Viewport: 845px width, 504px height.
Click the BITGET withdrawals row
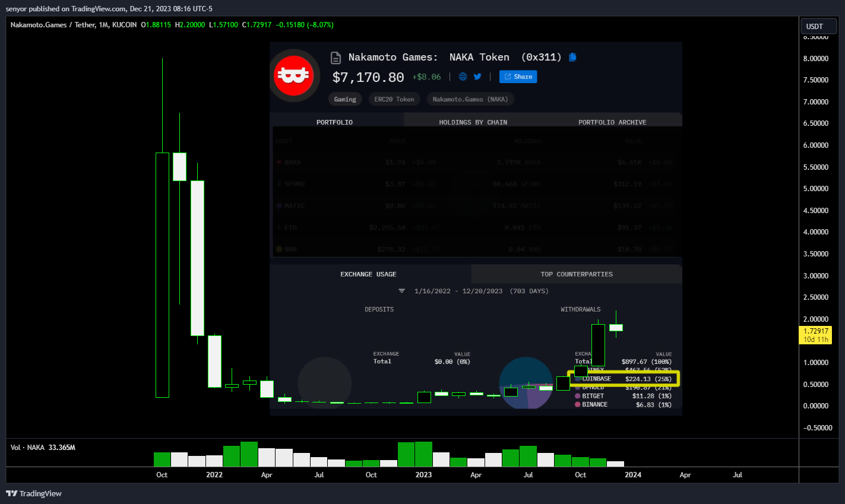point(624,396)
